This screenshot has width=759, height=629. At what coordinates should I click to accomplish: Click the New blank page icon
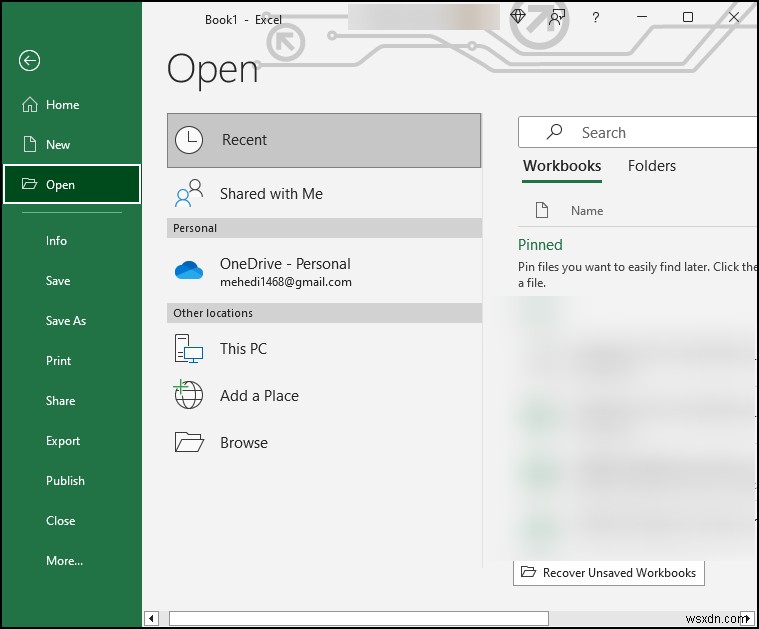30,144
